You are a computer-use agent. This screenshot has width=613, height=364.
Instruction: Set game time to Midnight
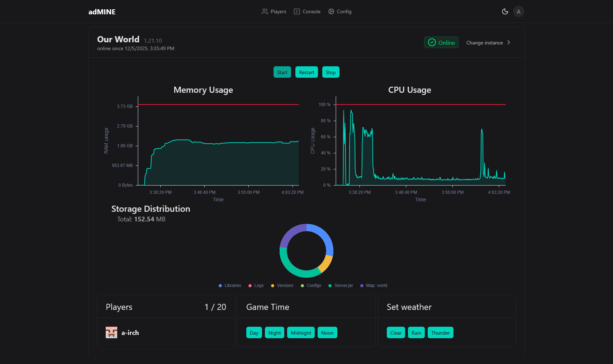click(x=301, y=332)
